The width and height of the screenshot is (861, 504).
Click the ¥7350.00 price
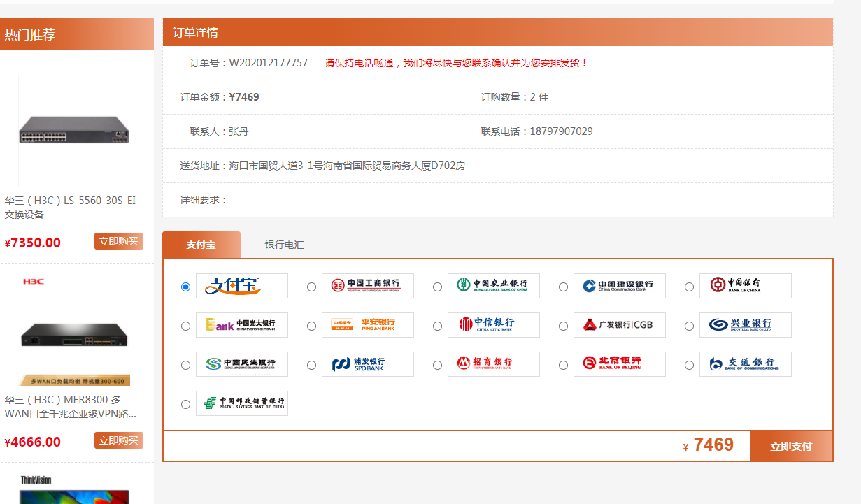tap(33, 243)
